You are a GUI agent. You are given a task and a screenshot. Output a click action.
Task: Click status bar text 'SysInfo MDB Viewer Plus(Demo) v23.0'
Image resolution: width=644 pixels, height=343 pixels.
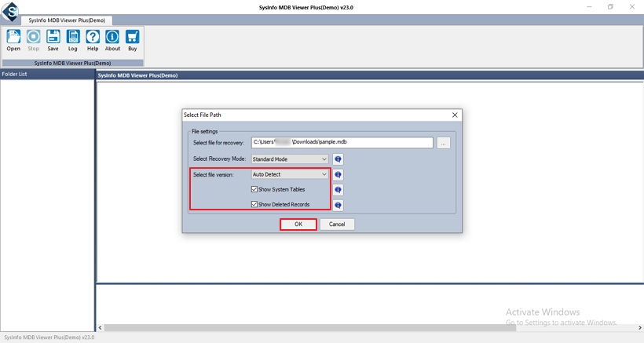click(x=49, y=338)
